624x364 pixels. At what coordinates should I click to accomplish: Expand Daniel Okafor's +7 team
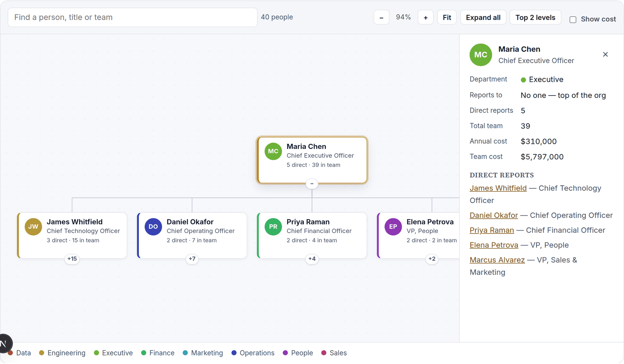(192, 259)
